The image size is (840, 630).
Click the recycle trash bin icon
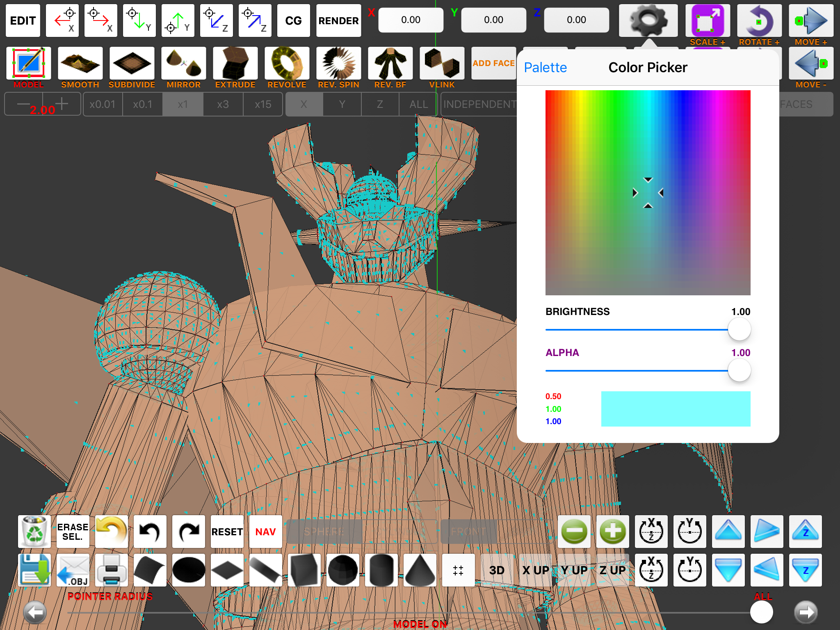(34, 532)
